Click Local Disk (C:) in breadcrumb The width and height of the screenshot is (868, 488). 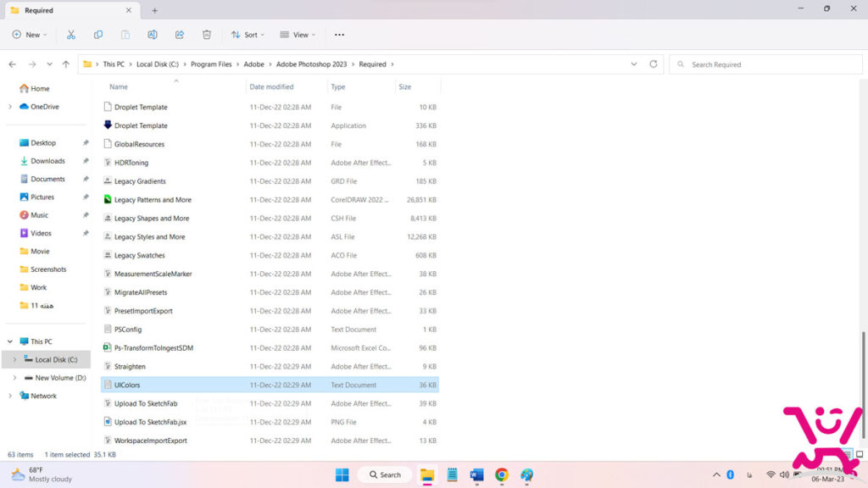coord(157,64)
